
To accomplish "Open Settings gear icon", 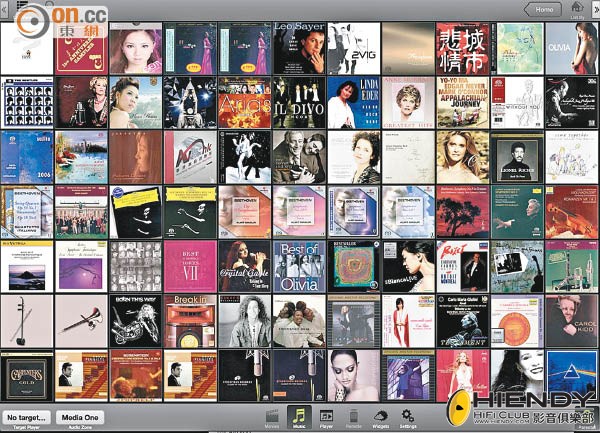I will coord(408,415).
